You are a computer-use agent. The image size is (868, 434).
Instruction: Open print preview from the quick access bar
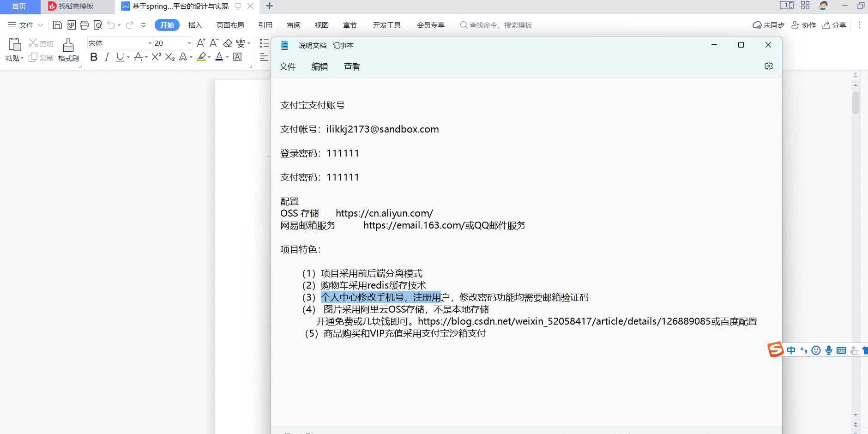[x=98, y=25]
